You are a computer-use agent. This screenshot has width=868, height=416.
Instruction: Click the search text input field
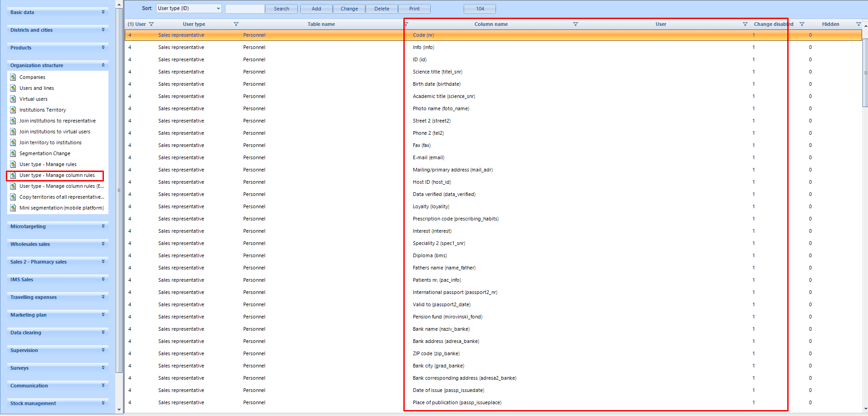point(245,9)
